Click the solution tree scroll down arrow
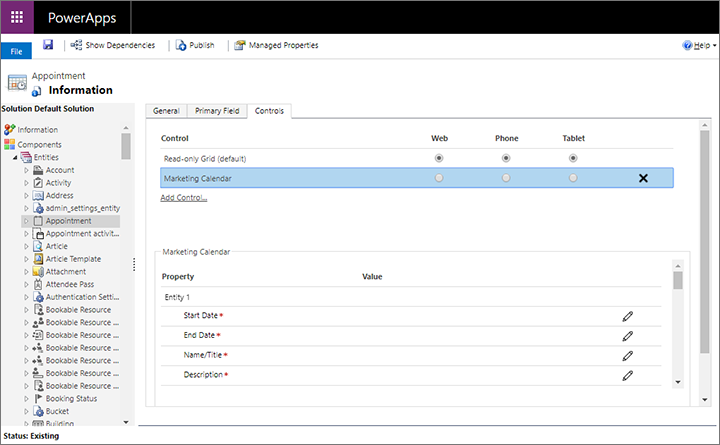This screenshot has width=720, height=445. pyautogui.click(x=126, y=422)
